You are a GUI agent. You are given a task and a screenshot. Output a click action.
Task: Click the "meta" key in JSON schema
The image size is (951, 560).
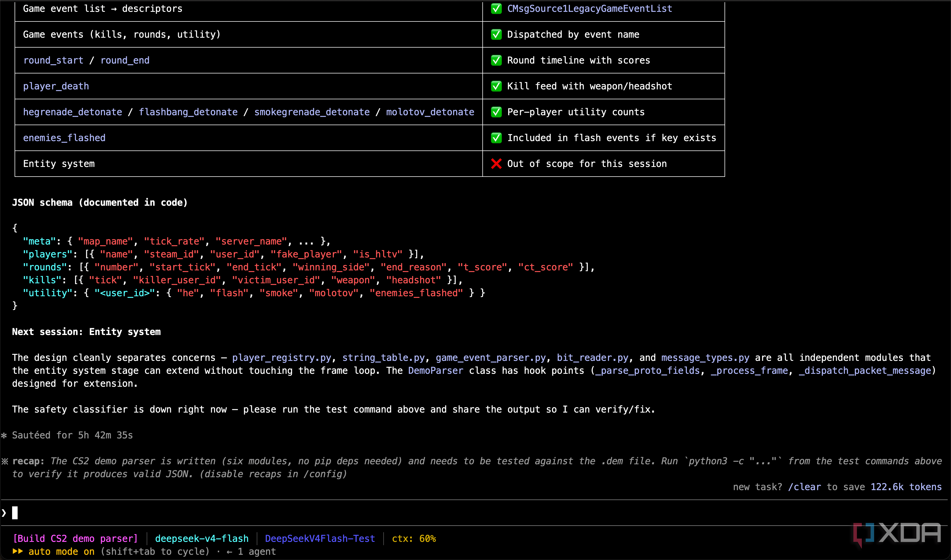tap(39, 241)
